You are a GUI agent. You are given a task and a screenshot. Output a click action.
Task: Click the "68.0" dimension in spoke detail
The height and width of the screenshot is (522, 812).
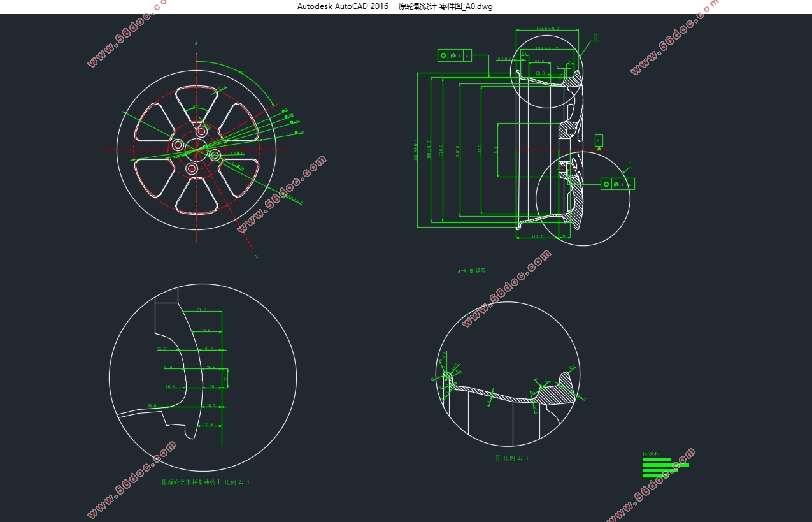[152, 405]
